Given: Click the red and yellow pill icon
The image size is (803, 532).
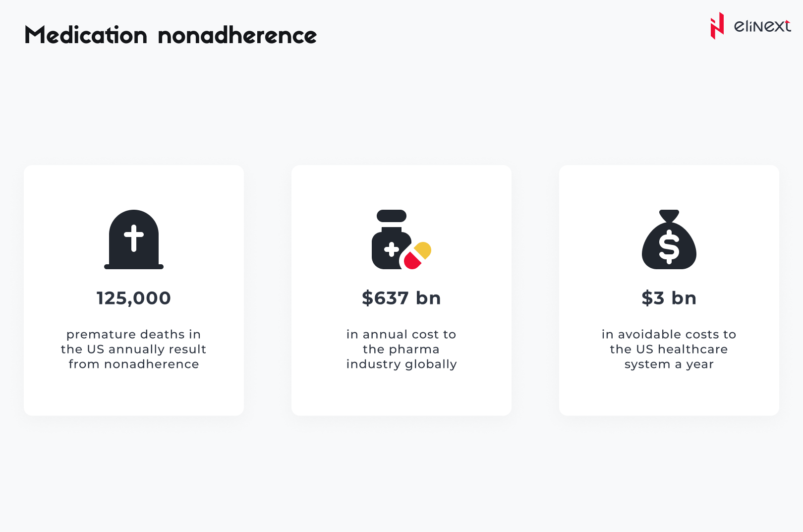Looking at the screenshot, I should click(x=417, y=255).
